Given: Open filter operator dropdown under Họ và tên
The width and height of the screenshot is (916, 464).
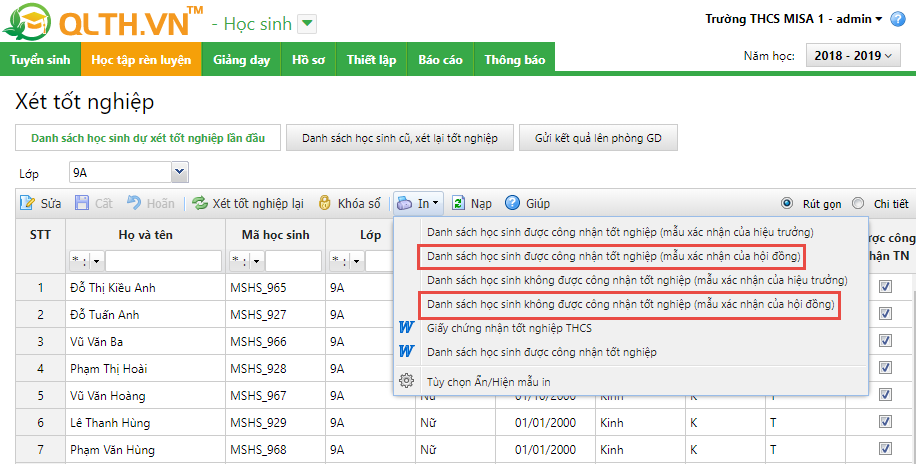Looking at the screenshot, I should (87, 261).
